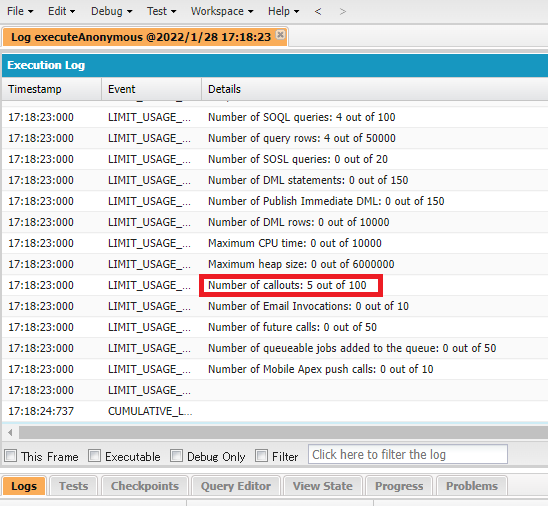Go forward with the > arrow

tap(342, 12)
